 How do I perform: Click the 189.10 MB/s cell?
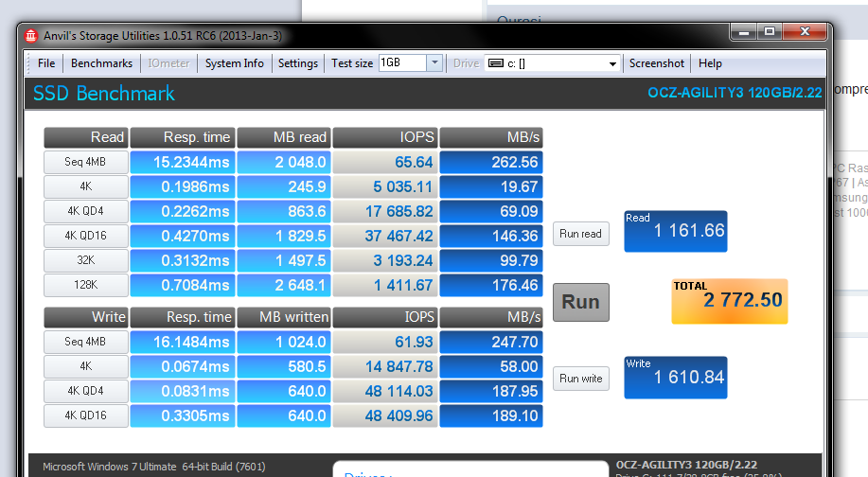click(491, 415)
